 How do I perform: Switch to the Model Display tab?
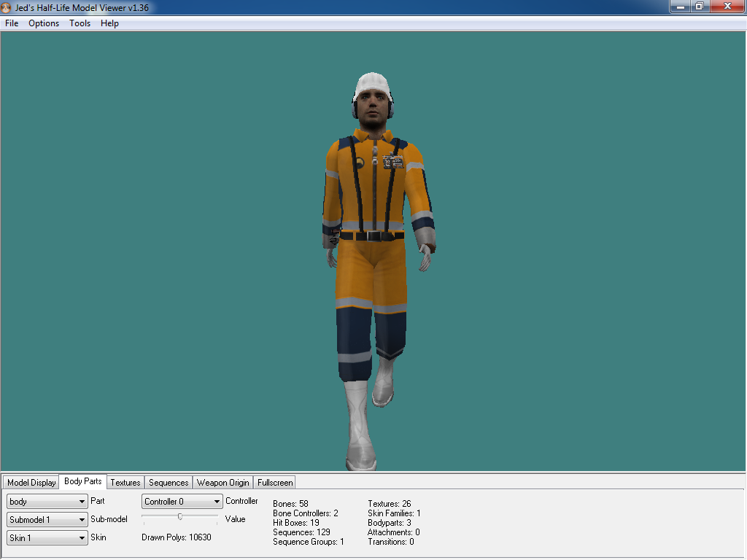pos(31,483)
